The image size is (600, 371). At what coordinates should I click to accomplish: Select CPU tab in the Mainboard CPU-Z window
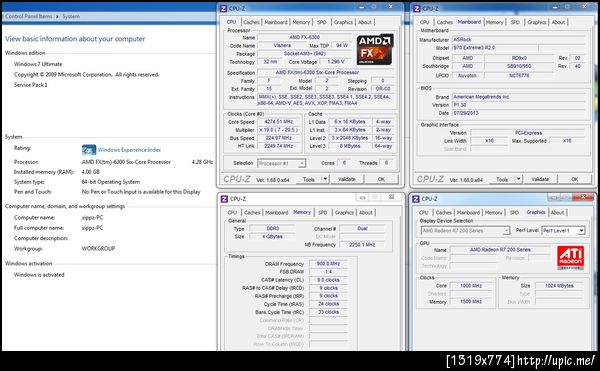424,22
